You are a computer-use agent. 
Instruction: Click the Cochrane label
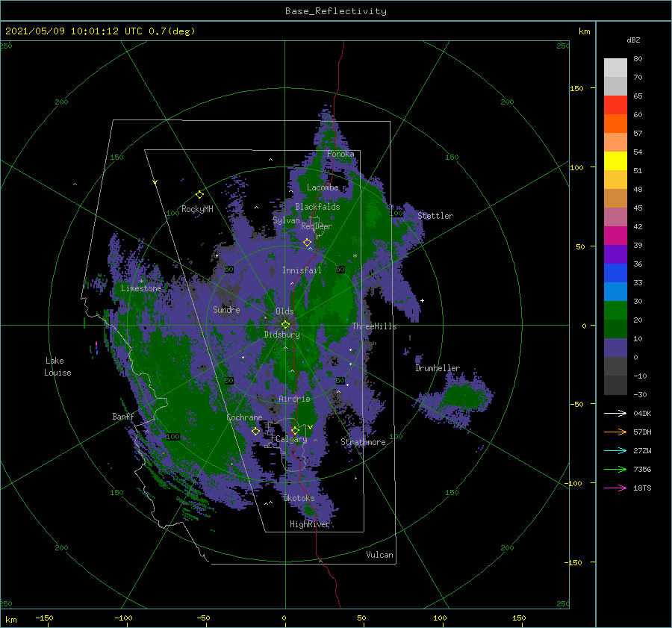pyautogui.click(x=244, y=417)
